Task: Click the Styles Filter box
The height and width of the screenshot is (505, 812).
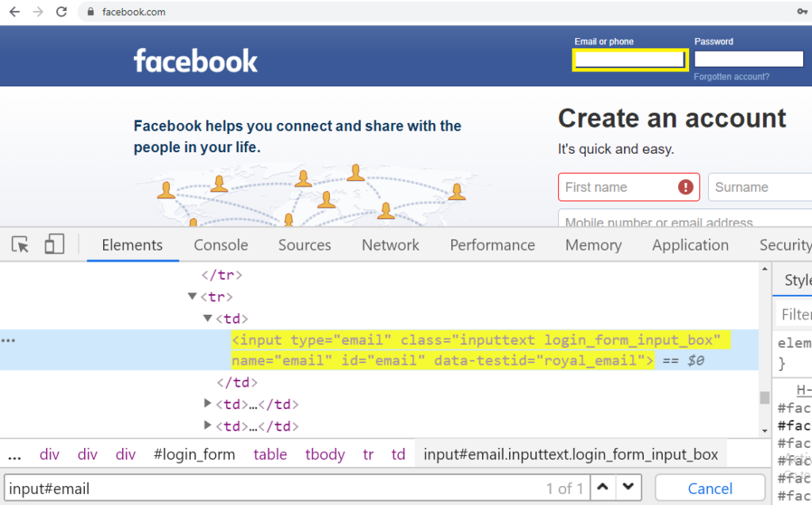Action: pos(795,315)
